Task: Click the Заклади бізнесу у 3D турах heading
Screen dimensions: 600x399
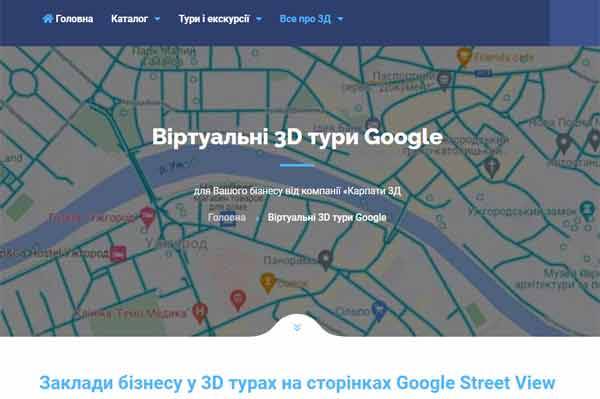Action: click(x=297, y=383)
